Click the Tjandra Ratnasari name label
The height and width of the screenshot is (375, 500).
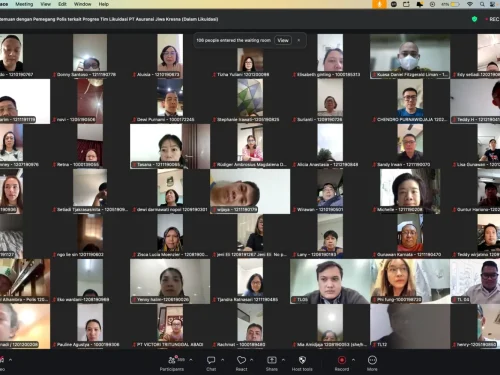click(245, 300)
